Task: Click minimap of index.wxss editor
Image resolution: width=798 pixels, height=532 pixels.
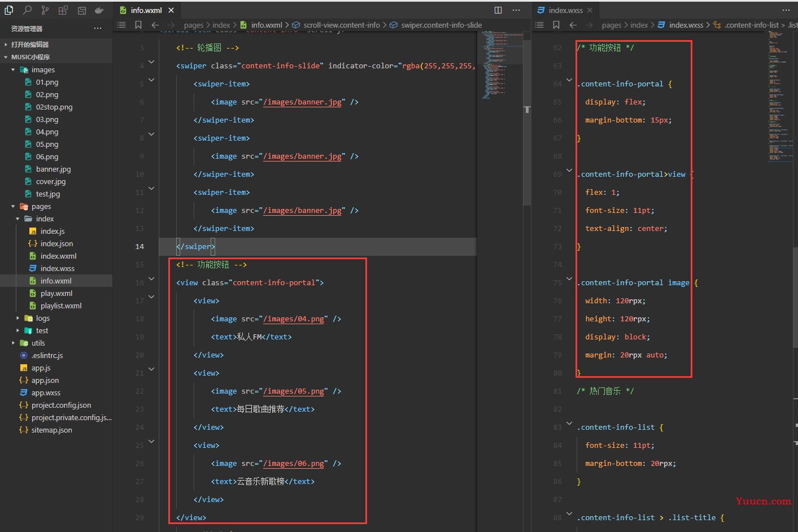Action: (x=780, y=96)
